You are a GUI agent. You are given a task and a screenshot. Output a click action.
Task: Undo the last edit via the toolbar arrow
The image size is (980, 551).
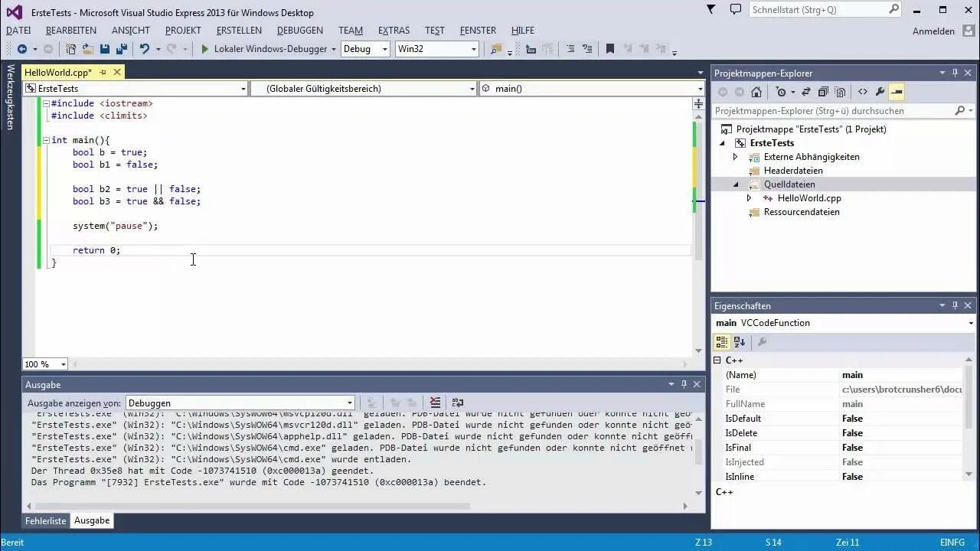(x=144, y=49)
